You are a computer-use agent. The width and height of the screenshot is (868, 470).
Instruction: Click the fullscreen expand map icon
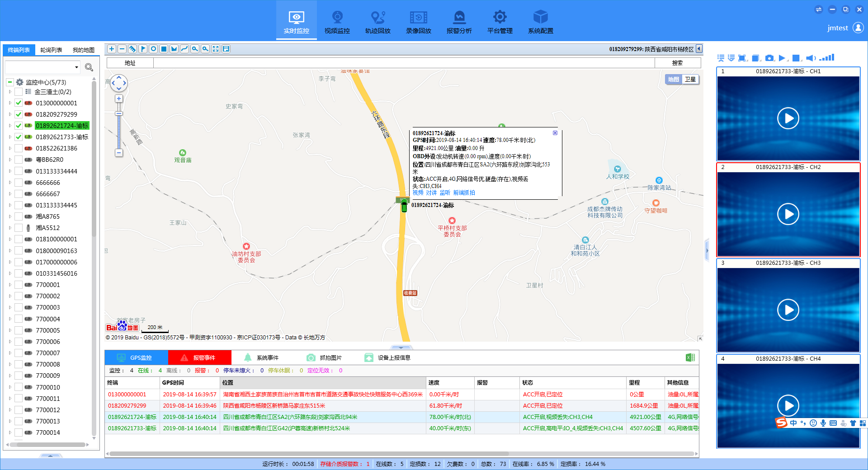coord(216,49)
